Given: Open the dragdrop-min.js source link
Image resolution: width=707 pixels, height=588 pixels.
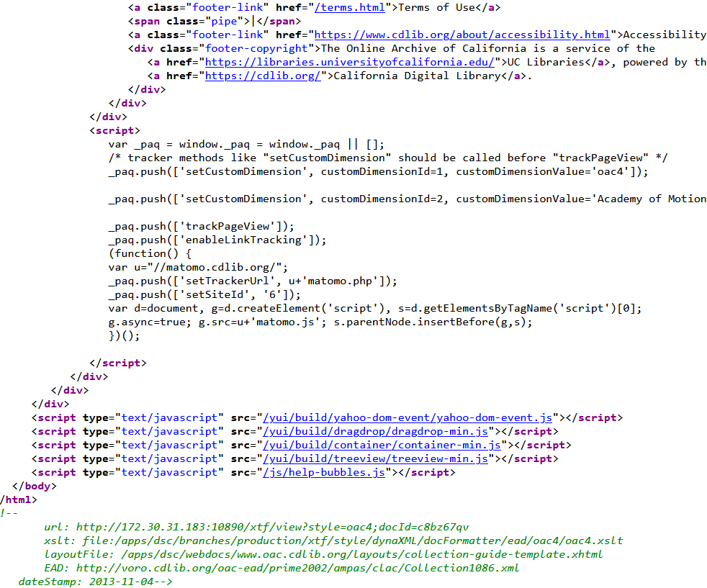Looking at the screenshot, I should (x=376, y=432).
